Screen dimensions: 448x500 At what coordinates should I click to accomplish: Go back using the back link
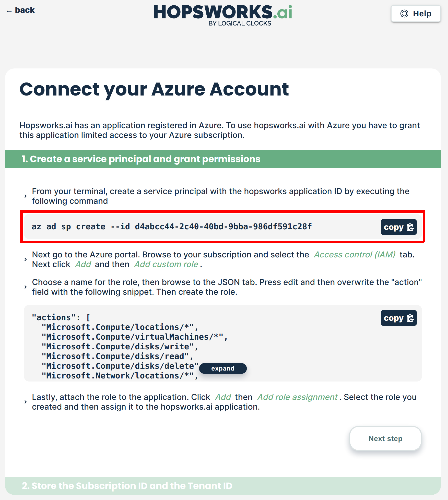(25, 10)
